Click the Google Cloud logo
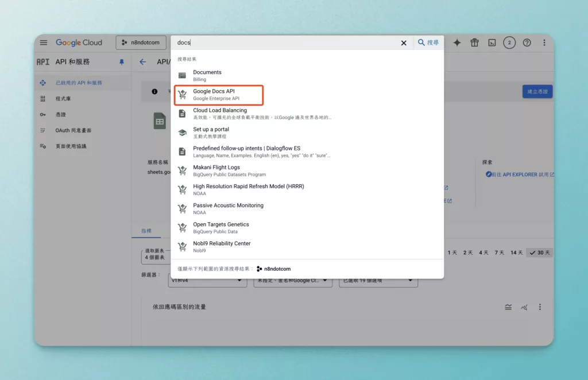588x380 pixels. pos(79,42)
